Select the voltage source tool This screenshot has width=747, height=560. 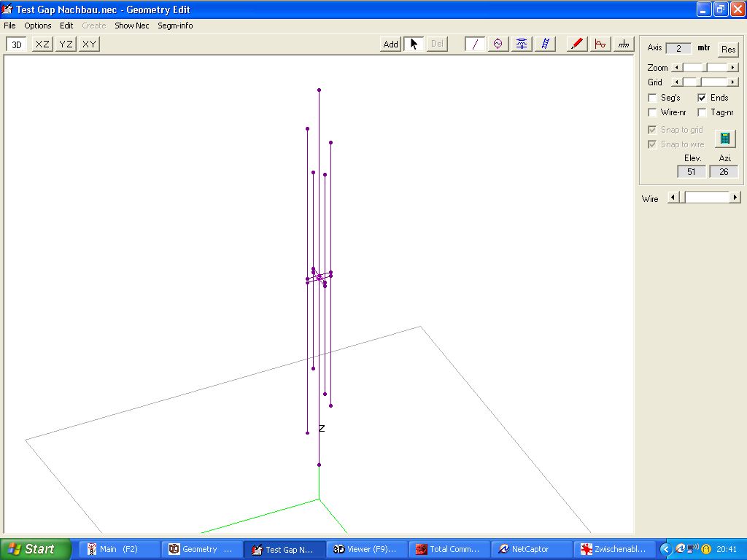click(x=498, y=44)
